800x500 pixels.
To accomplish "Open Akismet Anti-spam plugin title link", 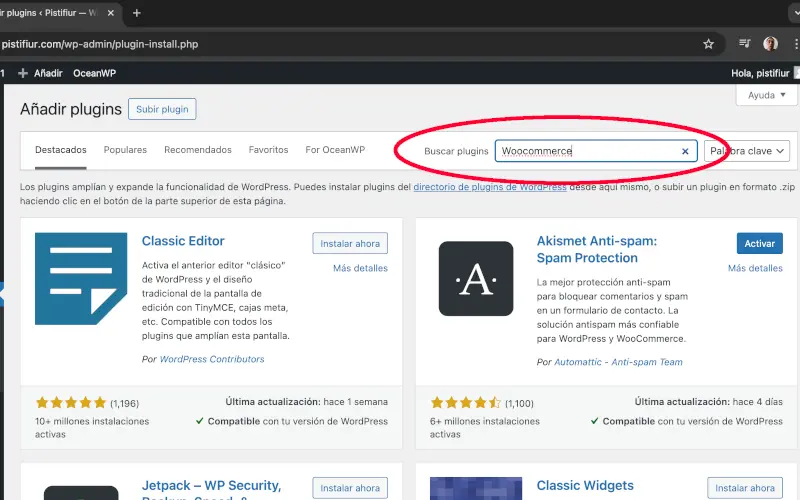I will tap(597, 249).
